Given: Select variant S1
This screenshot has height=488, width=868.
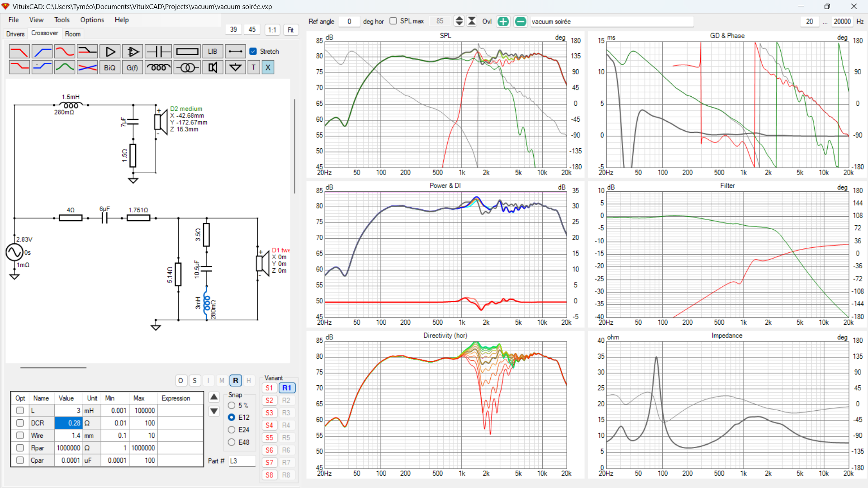Looking at the screenshot, I should coord(269,388).
